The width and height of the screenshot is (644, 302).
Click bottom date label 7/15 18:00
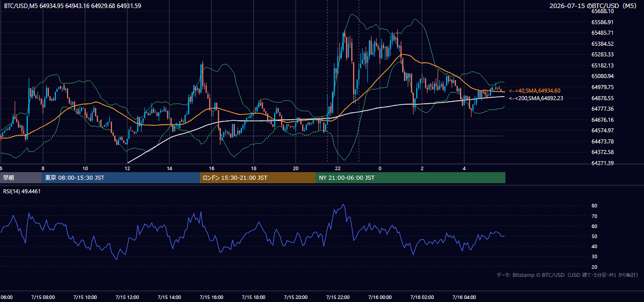253,297
